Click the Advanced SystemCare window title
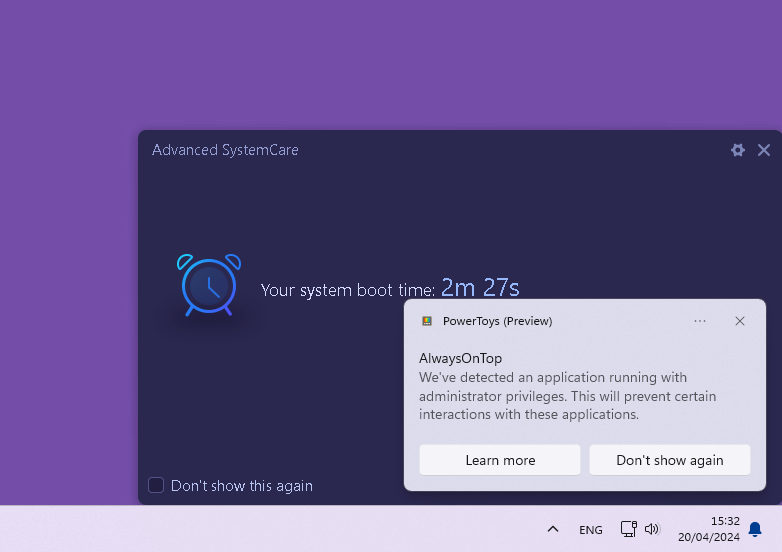 click(x=225, y=150)
